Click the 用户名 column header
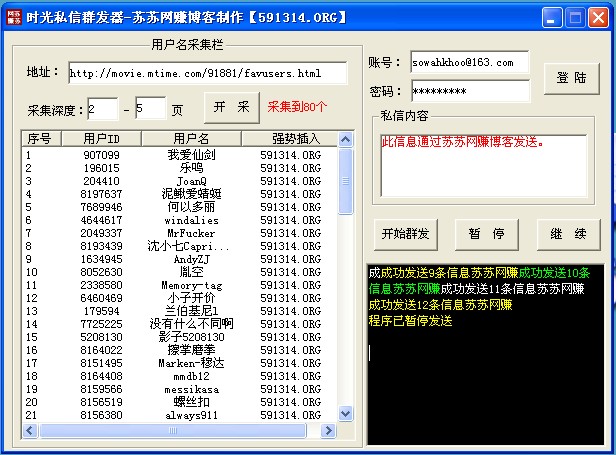616x455 pixels. pyautogui.click(x=191, y=139)
